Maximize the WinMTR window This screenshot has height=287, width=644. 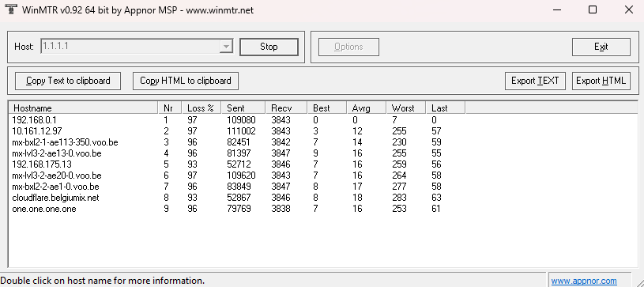593,9
